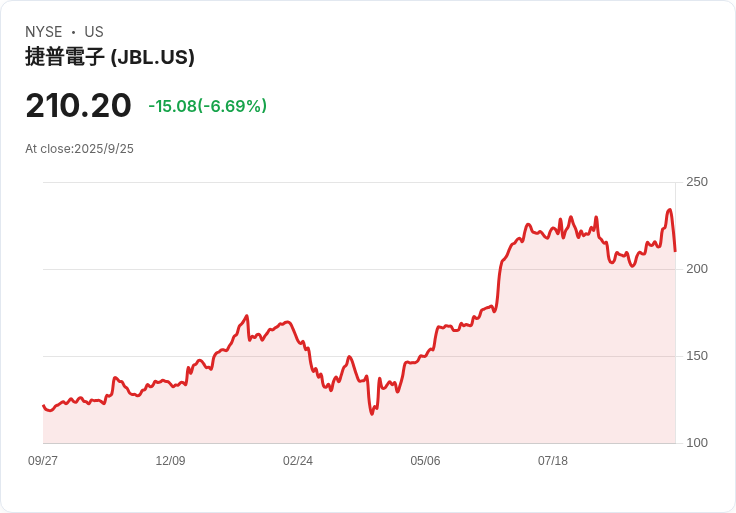Click the 100 price axis label
Image resolution: width=736 pixels, height=513 pixels.
[697, 443]
